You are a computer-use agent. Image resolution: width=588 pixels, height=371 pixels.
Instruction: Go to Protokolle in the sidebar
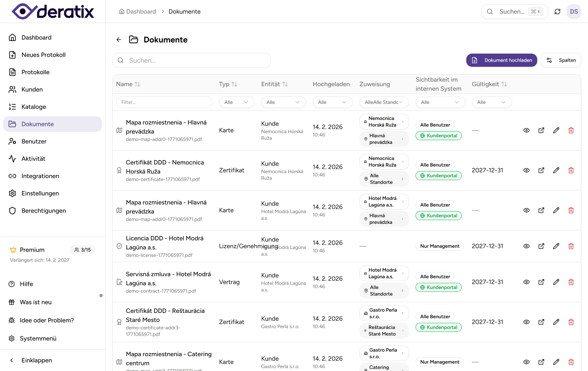35,72
